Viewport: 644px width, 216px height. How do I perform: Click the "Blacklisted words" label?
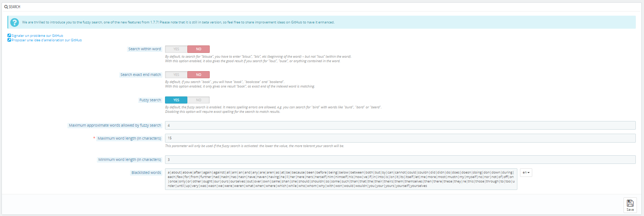[146, 173]
